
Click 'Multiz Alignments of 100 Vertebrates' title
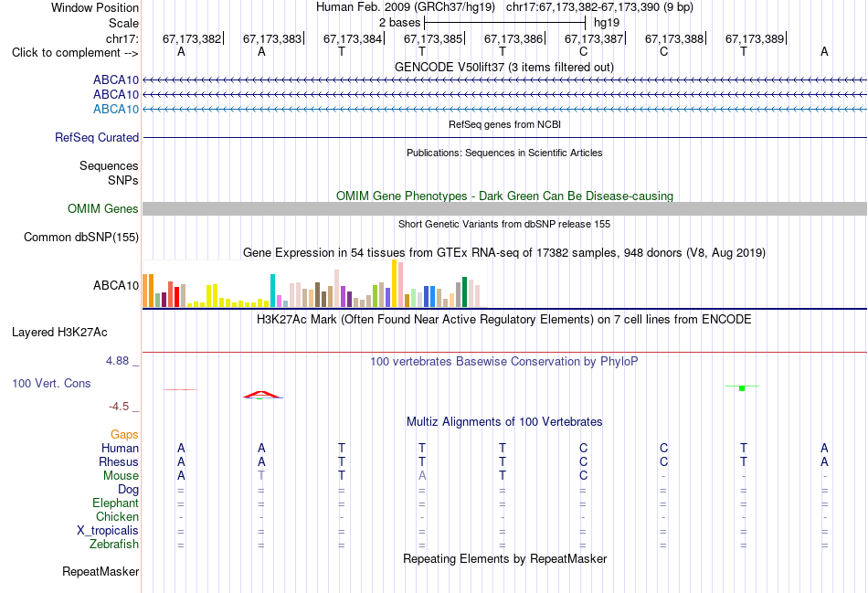[x=504, y=422]
